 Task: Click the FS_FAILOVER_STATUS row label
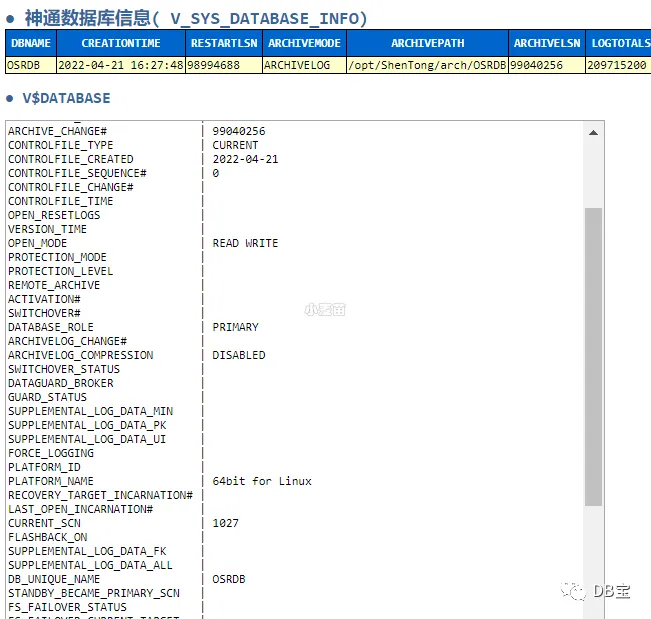(67, 607)
